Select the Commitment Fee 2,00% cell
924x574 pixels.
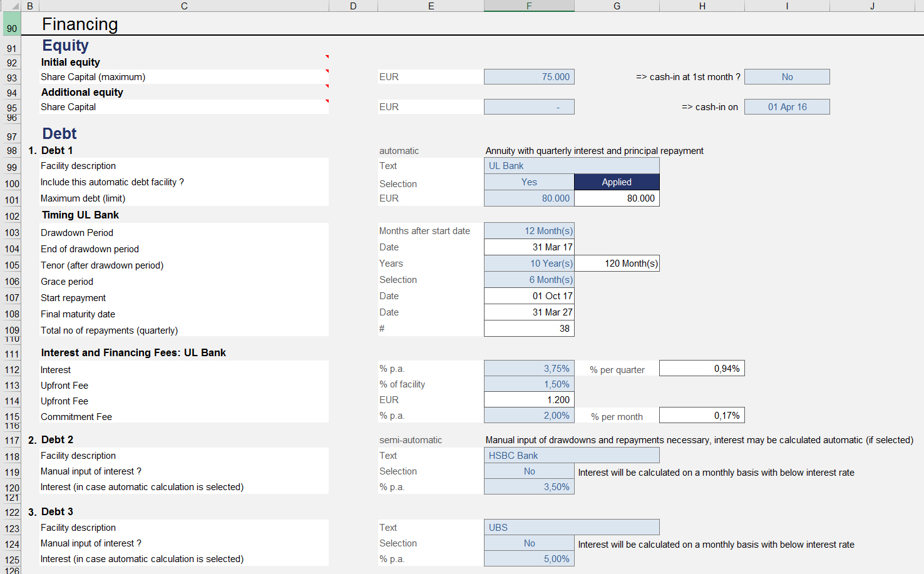[x=529, y=416]
